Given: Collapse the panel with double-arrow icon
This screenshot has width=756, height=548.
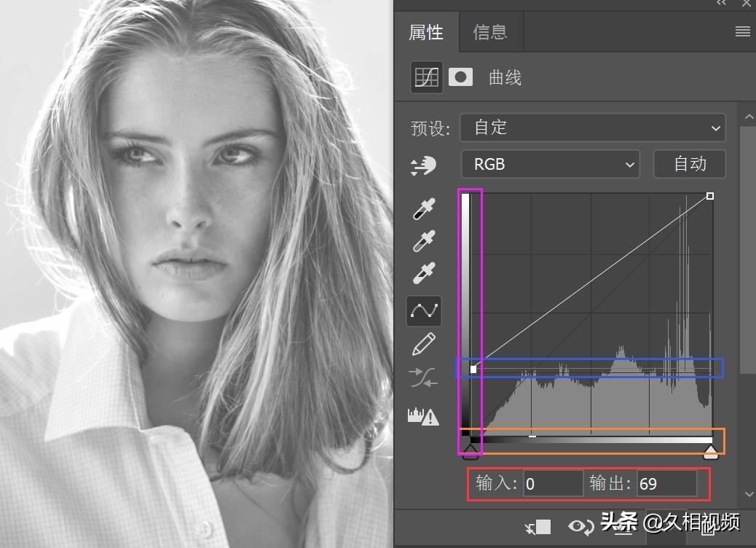Looking at the screenshot, I should click(x=721, y=4).
